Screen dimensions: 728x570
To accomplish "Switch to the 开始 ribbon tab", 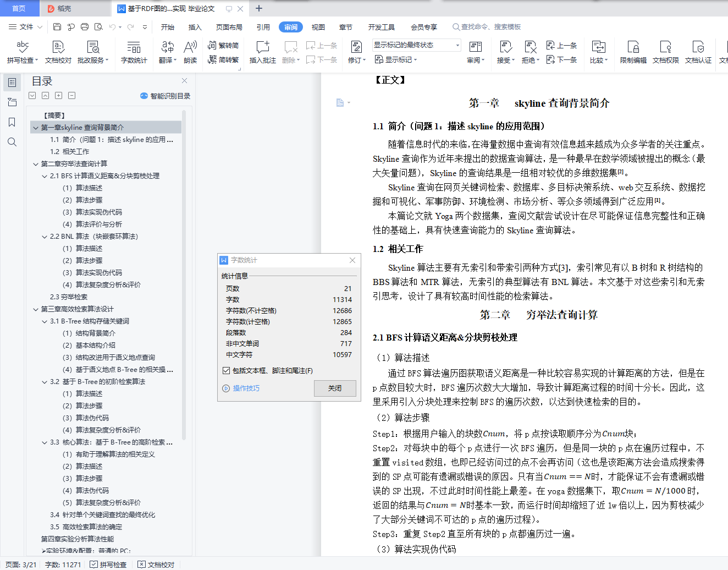I will (167, 27).
